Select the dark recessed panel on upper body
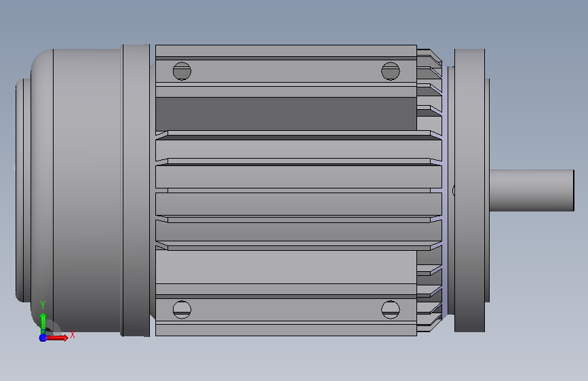This screenshot has width=588, height=381. pyautogui.click(x=286, y=114)
